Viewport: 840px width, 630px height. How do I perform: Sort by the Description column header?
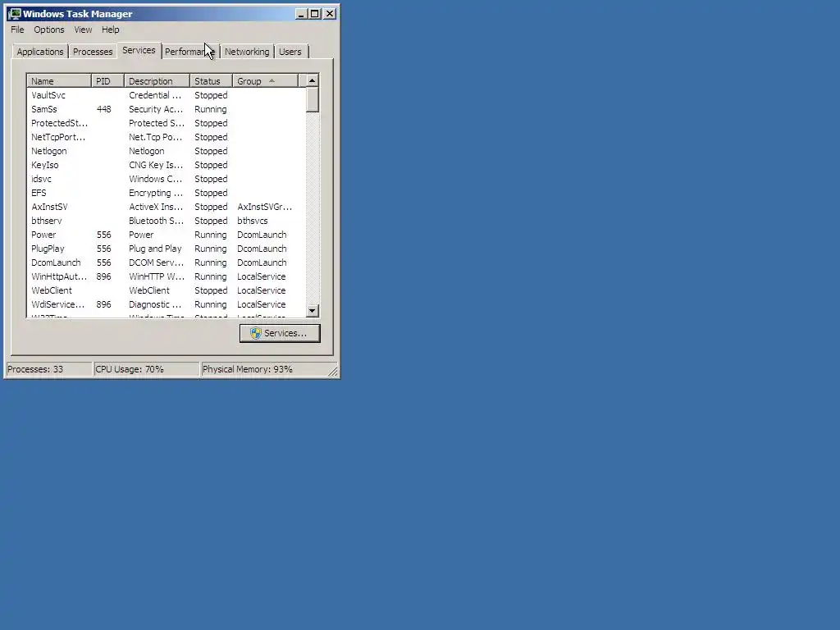tap(157, 81)
